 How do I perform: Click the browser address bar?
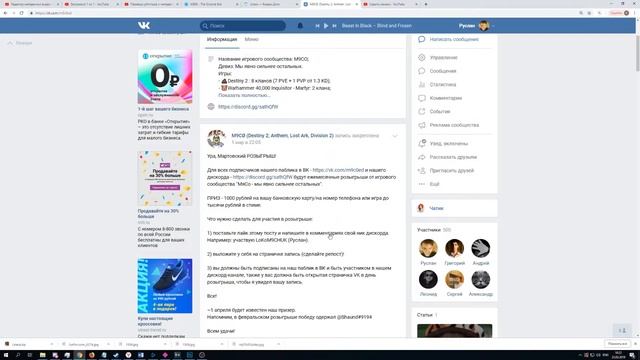pyautogui.click(x=302, y=13)
